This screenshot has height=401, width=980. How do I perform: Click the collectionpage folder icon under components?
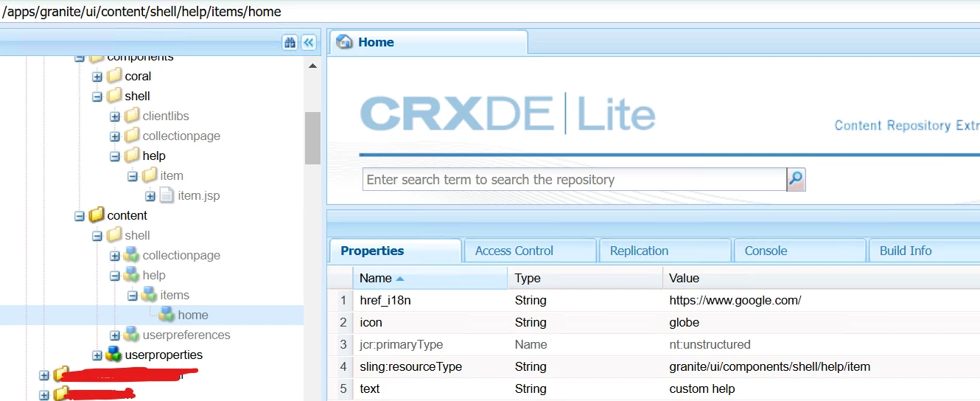pyautogui.click(x=131, y=136)
